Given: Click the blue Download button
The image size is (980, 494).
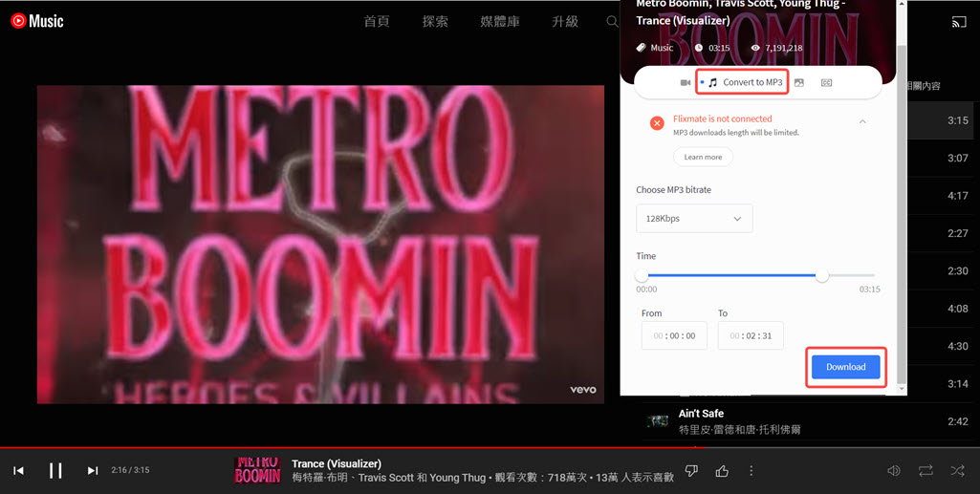Looking at the screenshot, I should click(845, 367).
